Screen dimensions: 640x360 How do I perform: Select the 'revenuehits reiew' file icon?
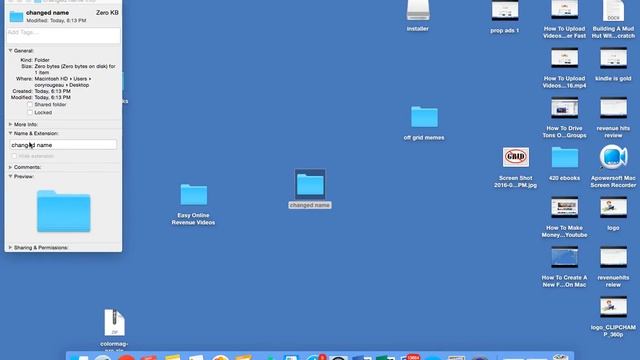tap(613, 257)
